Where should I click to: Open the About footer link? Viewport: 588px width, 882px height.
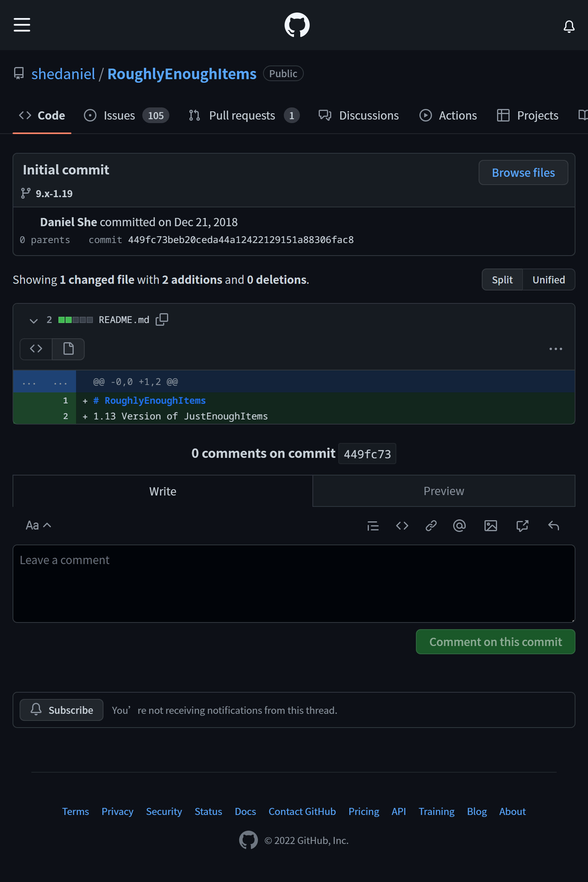[512, 811]
